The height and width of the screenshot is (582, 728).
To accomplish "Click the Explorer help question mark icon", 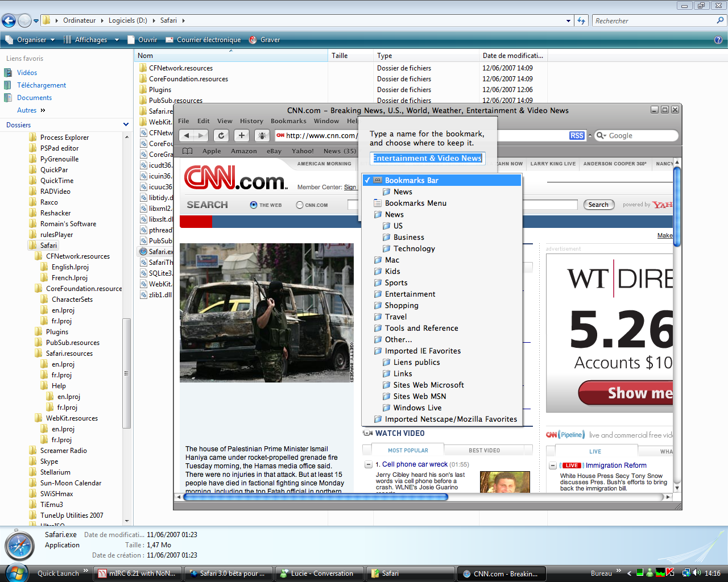I will point(718,40).
